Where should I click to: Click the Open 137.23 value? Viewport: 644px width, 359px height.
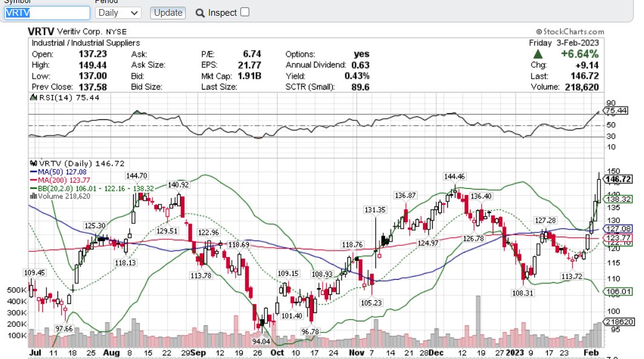click(93, 54)
